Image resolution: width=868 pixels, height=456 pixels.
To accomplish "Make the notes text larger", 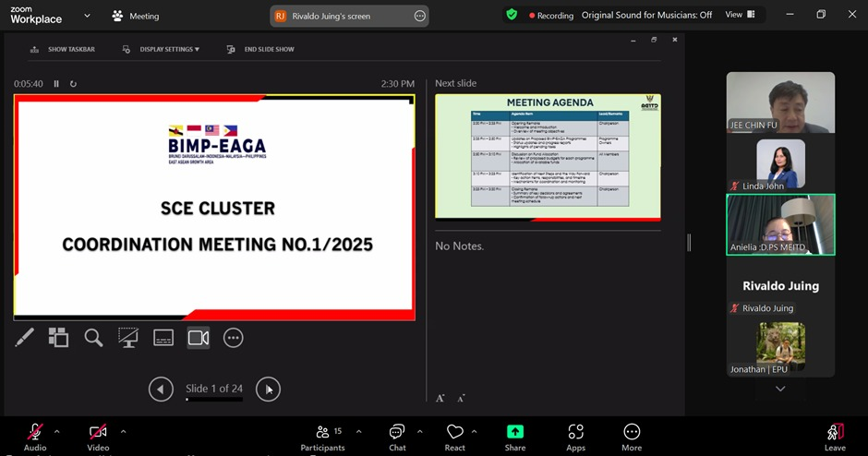I will [x=440, y=398].
